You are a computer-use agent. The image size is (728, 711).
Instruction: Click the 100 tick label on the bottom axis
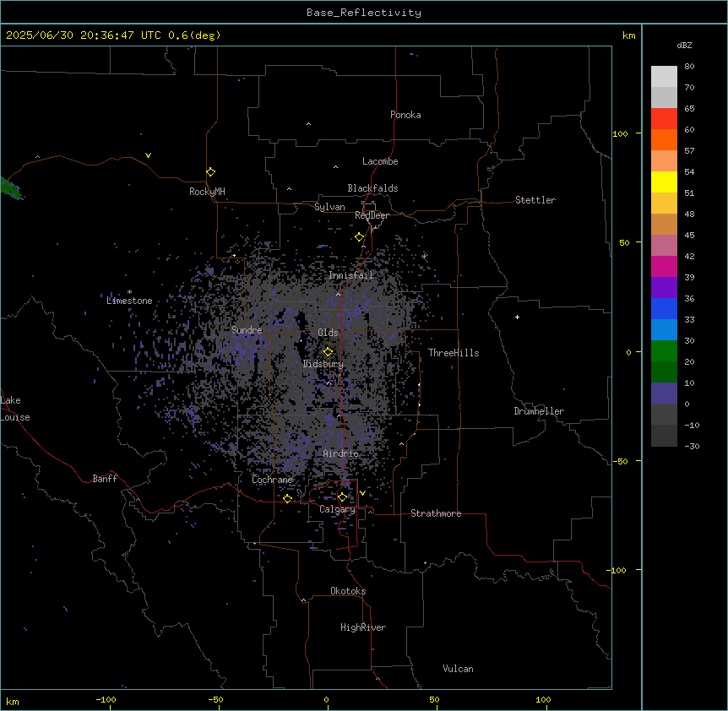543,699
